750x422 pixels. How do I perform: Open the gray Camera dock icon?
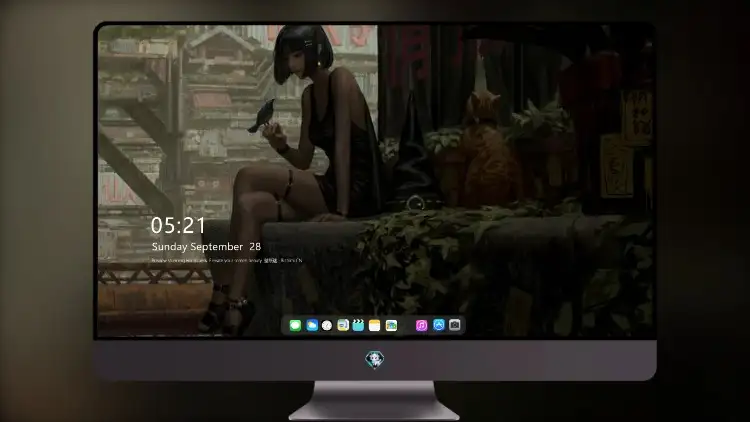455,325
